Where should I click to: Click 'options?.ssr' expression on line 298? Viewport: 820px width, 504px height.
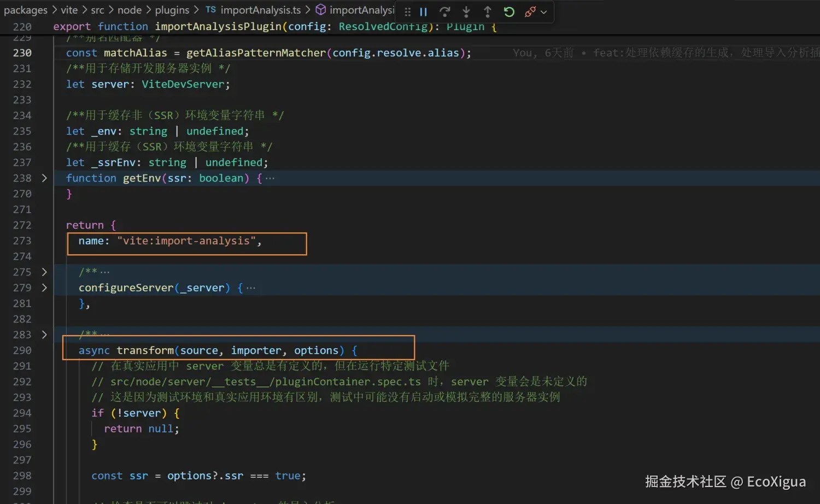(x=206, y=476)
